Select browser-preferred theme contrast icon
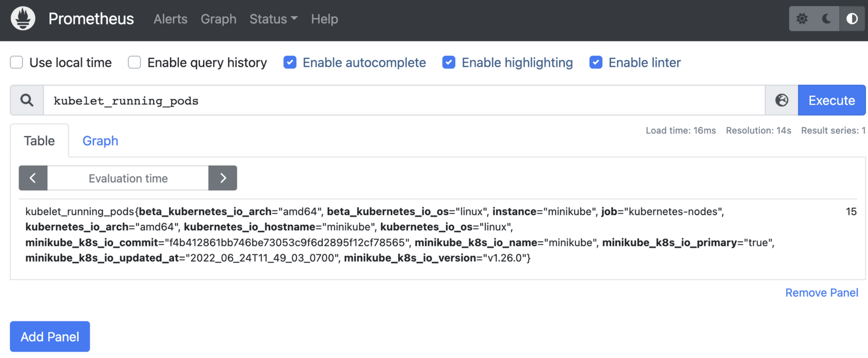868x358 pixels. pyautogui.click(x=852, y=18)
